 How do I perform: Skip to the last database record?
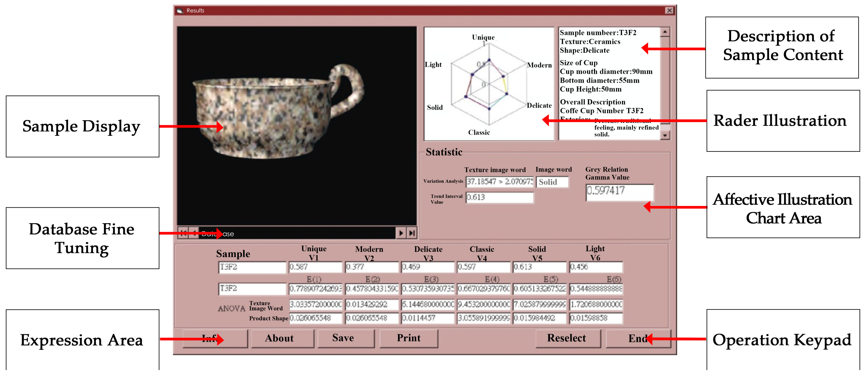[x=411, y=233]
